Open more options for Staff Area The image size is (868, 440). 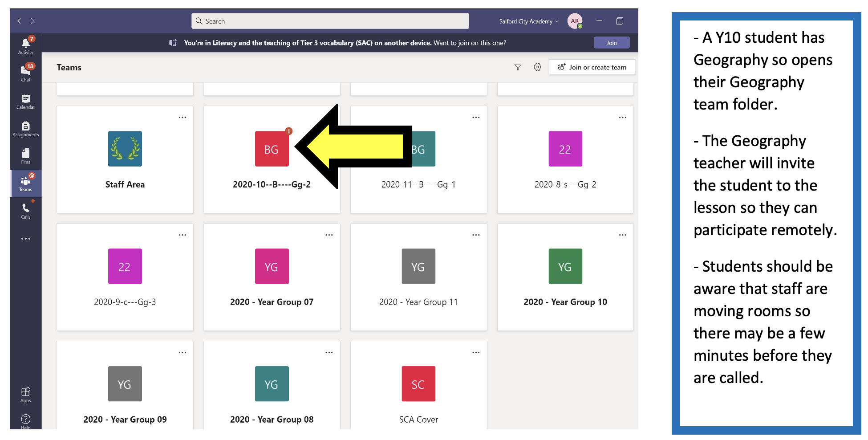click(183, 118)
